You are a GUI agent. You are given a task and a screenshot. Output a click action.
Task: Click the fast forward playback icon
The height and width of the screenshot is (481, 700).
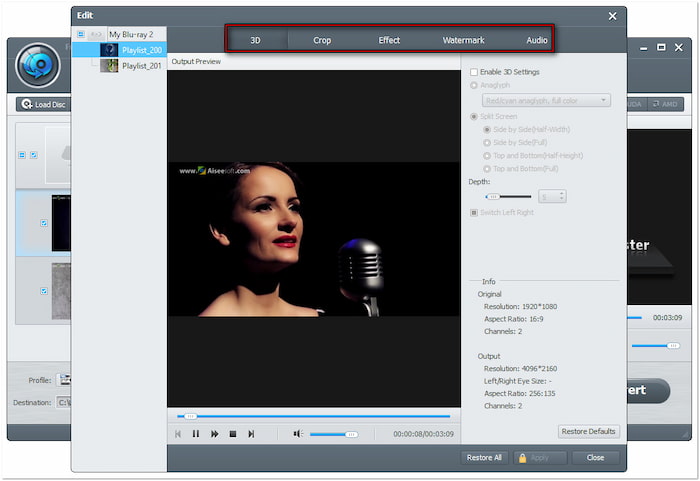point(214,434)
